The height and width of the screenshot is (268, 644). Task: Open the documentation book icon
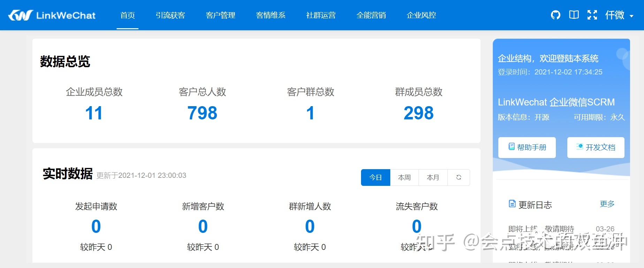point(574,15)
